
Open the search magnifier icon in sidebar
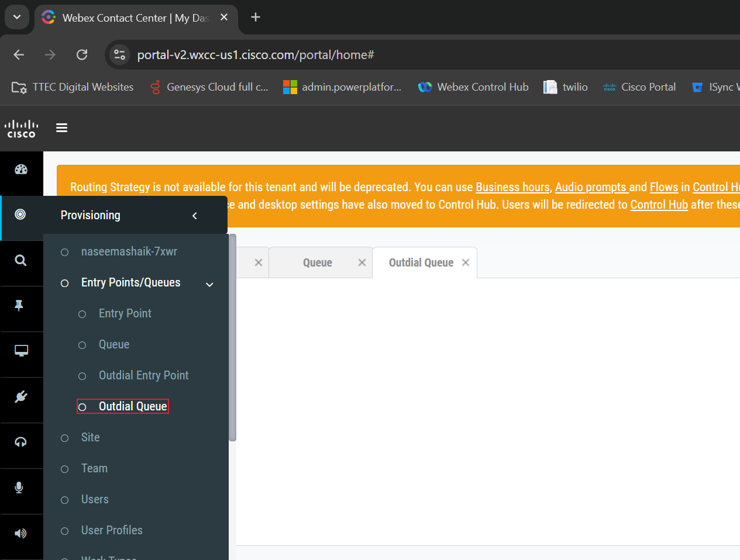pos(20,260)
